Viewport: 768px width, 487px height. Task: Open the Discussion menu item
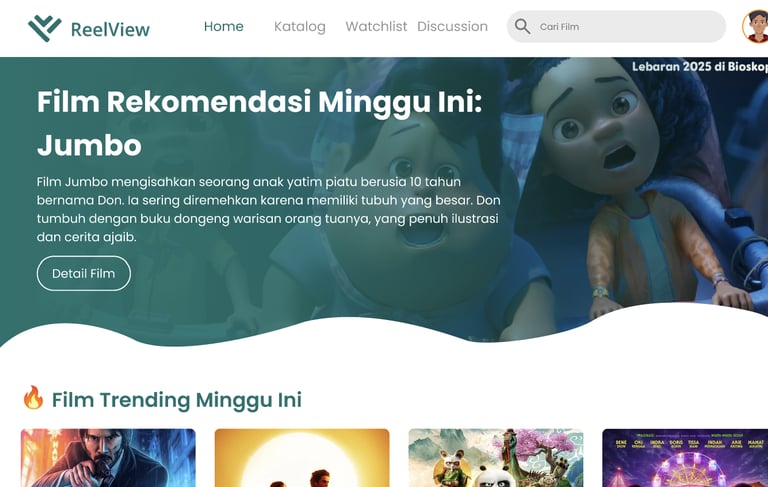[452, 26]
